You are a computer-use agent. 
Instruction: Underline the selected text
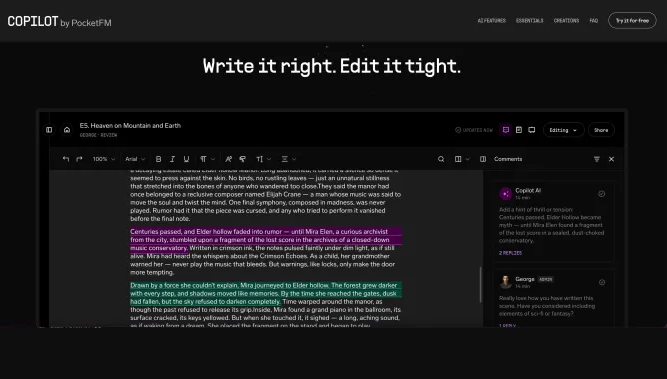click(x=186, y=159)
